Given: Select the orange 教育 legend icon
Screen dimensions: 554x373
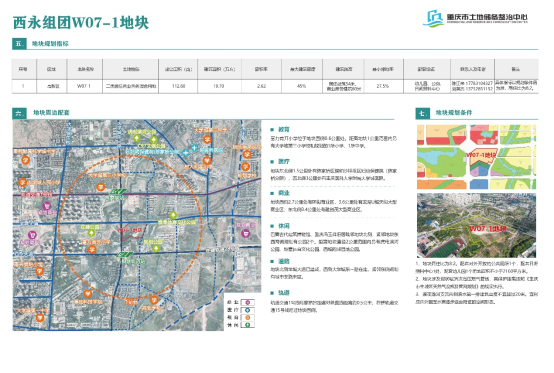Looking at the screenshot, I should coord(248,317).
